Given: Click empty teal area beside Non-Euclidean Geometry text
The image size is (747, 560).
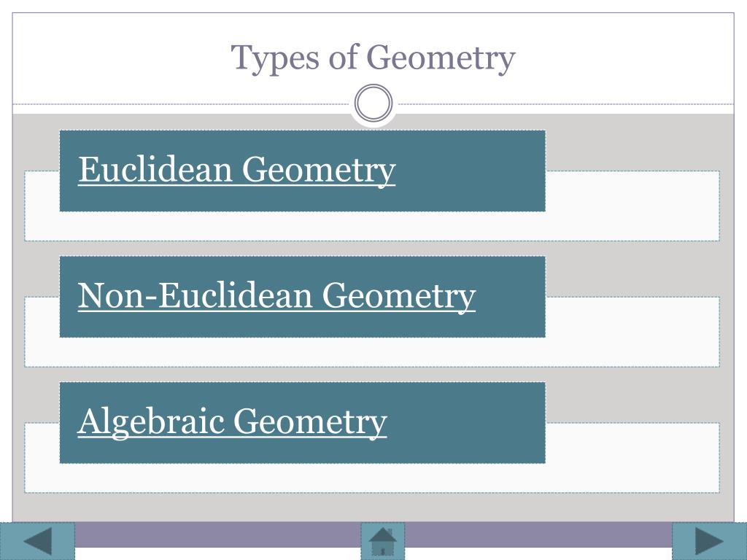Looking at the screenshot, I should (511, 296).
